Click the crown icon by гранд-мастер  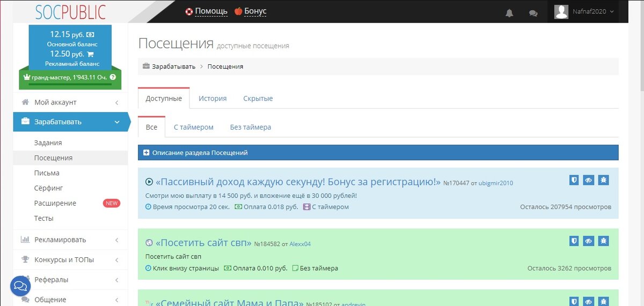[x=27, y=77]
